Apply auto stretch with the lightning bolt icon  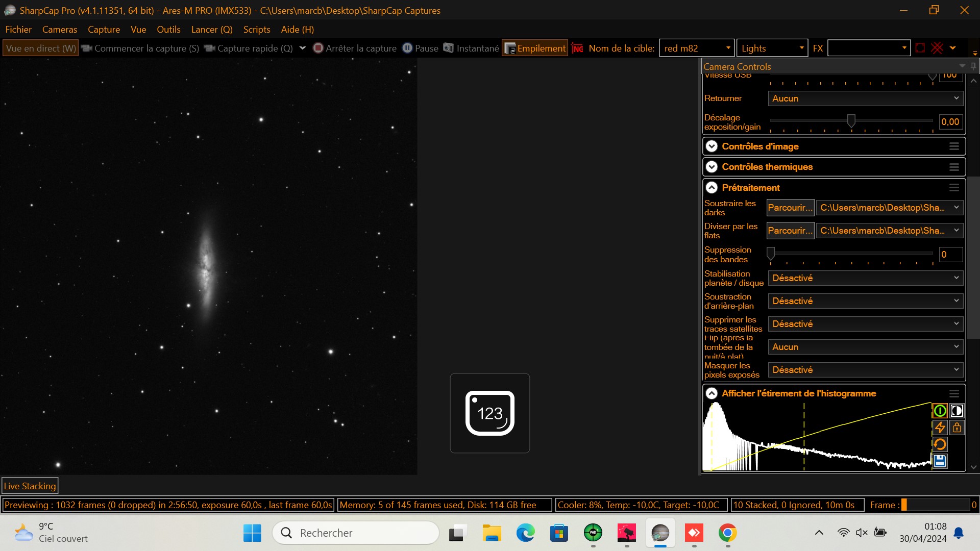tap(940, 428)
